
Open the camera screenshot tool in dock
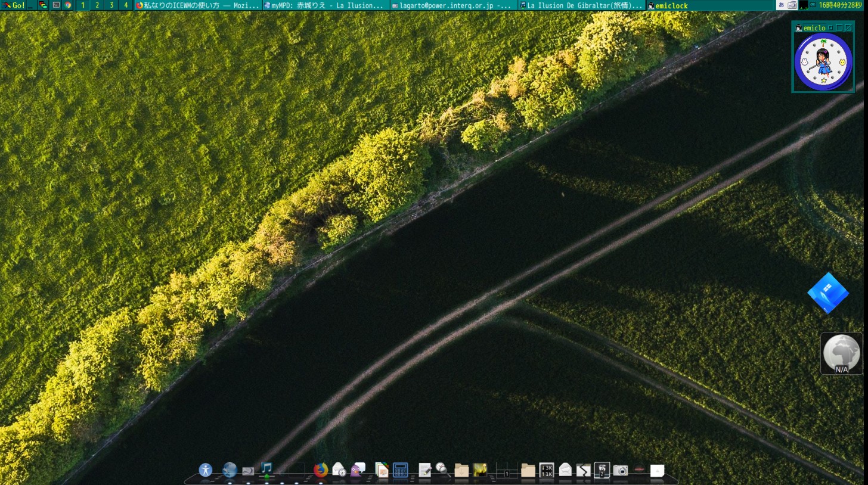click(621, 471)
